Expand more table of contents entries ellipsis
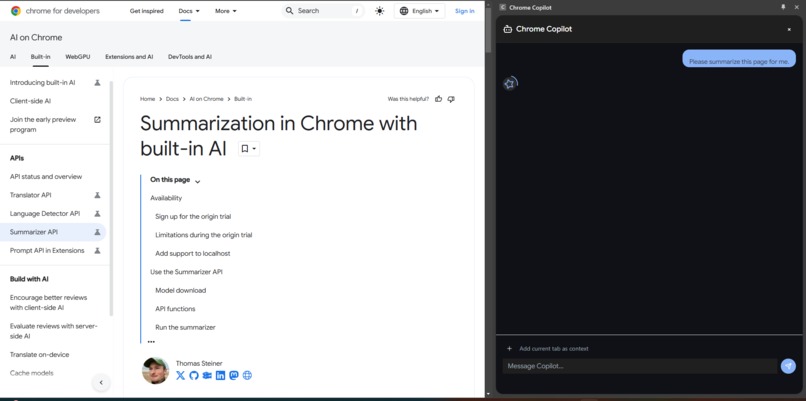The height and width of the screenshot is (401, 806). [151, 341]
